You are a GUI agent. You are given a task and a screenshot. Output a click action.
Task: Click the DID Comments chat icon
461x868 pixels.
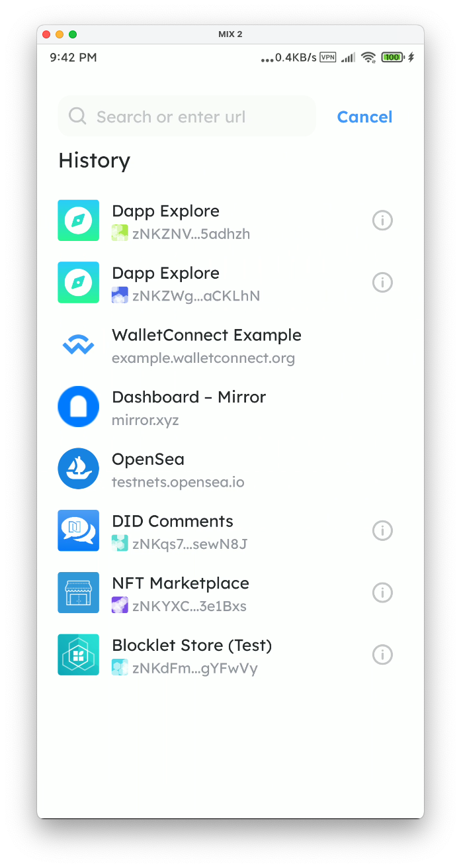[78, 530]
